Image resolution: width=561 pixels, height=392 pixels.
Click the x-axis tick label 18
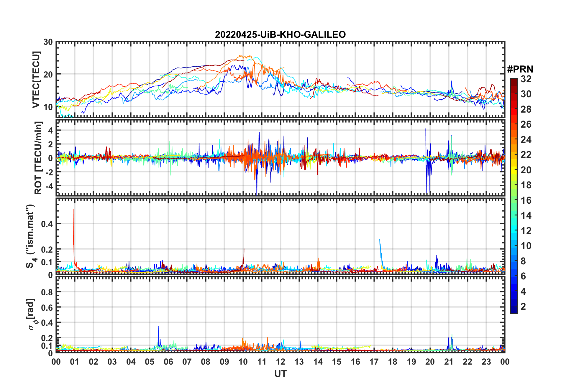click(x=393, y=362)
